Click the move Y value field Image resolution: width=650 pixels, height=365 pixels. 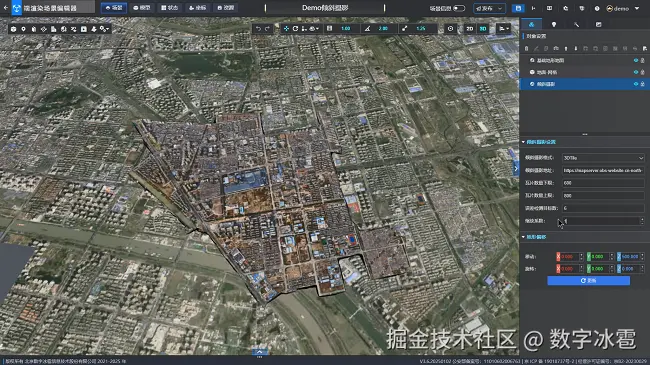(600, 257)
